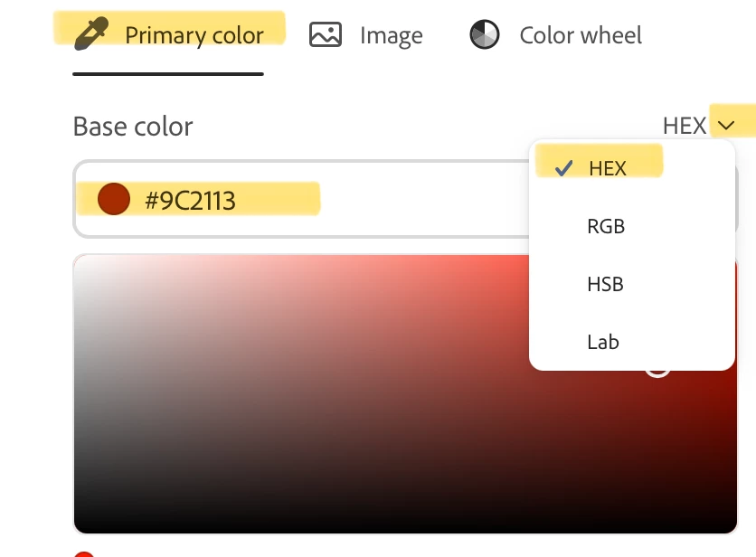Image resolution: width=756 pixels, height=557 pixels.
Task: Click the red circle at the bottom edge
Action: point(84,554)
